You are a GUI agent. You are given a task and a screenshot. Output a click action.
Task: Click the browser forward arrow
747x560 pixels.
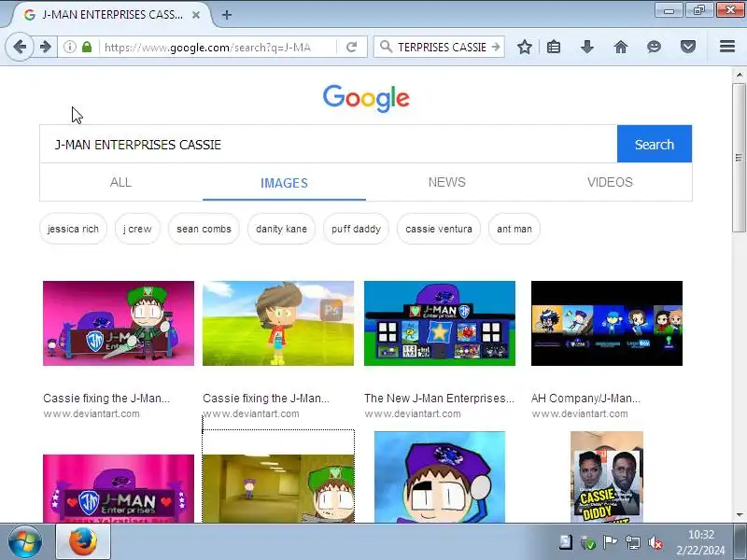[x=45, y=47]
